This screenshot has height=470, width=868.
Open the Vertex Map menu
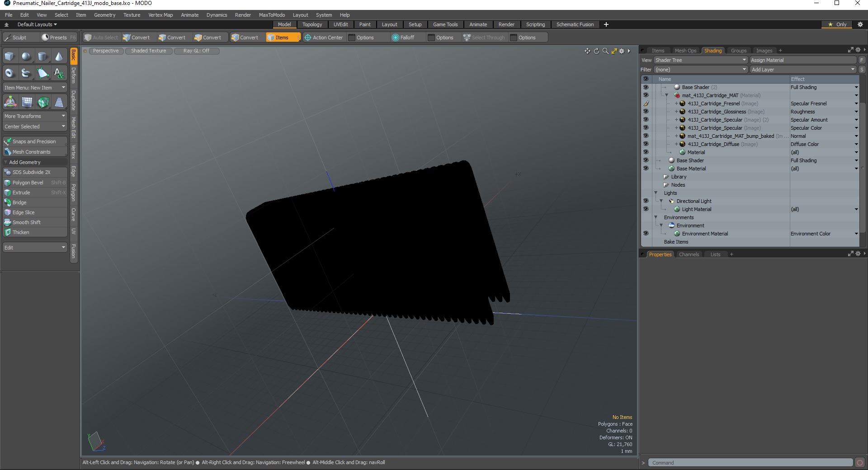160,15
